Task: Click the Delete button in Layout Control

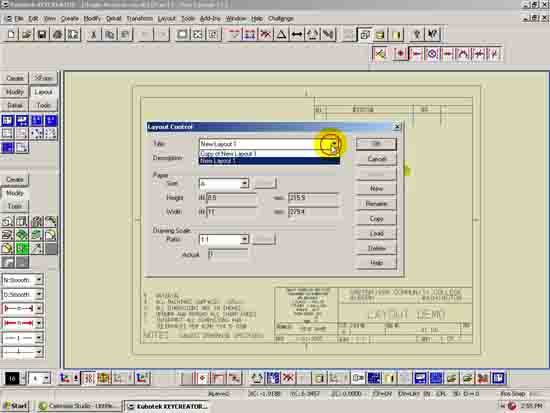Action: (376, 248)
